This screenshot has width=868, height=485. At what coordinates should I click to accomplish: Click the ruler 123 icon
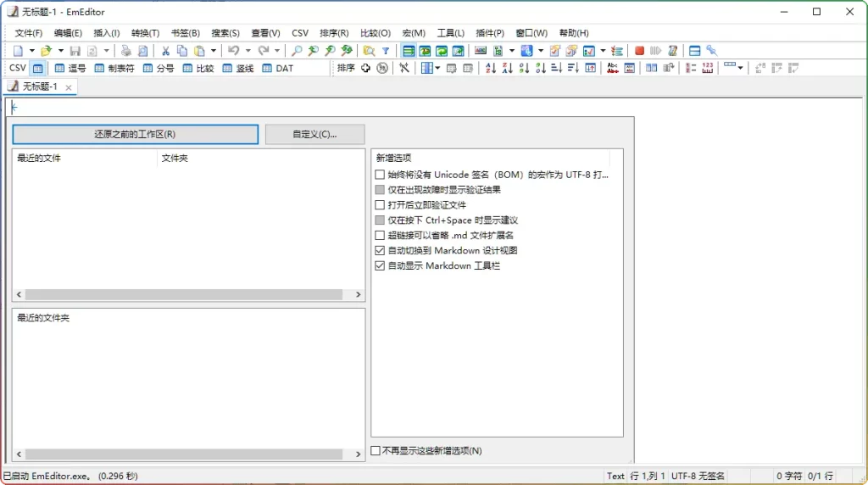click(x=708, y=68)
